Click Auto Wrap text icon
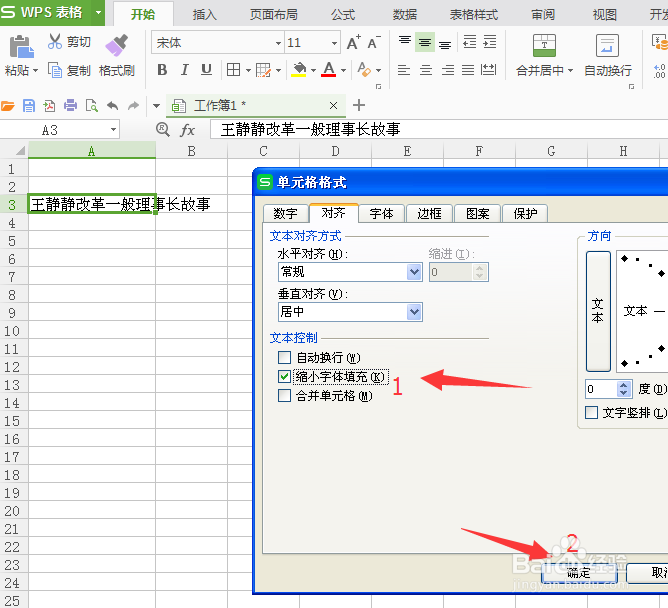The height and width of the screenshot is (608, 668). (608, 46)
